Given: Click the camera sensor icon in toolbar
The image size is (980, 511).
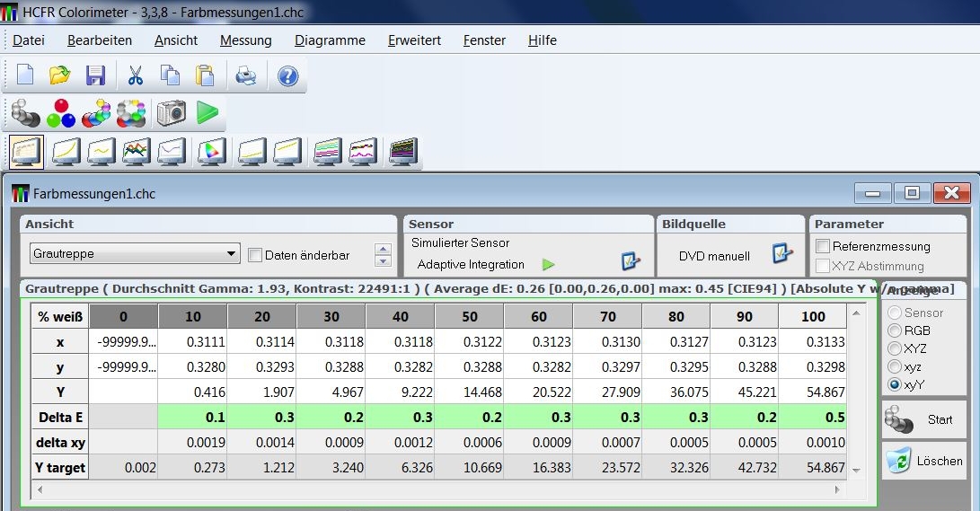Looking at the screenshot, I should (x=171, y=113).
